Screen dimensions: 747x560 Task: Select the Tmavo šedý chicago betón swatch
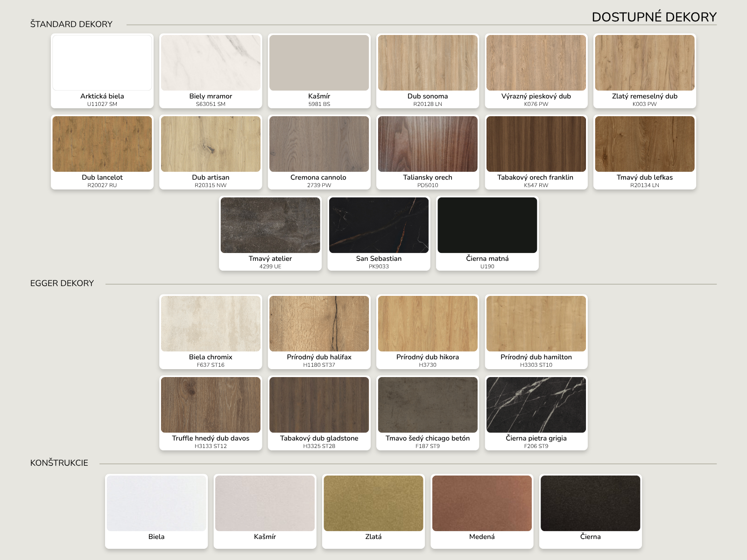click(x=428, y=413)
